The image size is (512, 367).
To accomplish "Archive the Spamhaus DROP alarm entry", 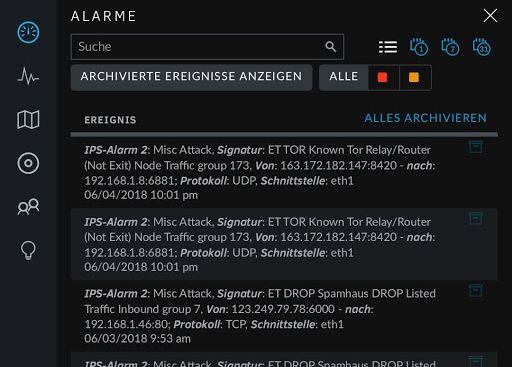I will click(476, 290).
